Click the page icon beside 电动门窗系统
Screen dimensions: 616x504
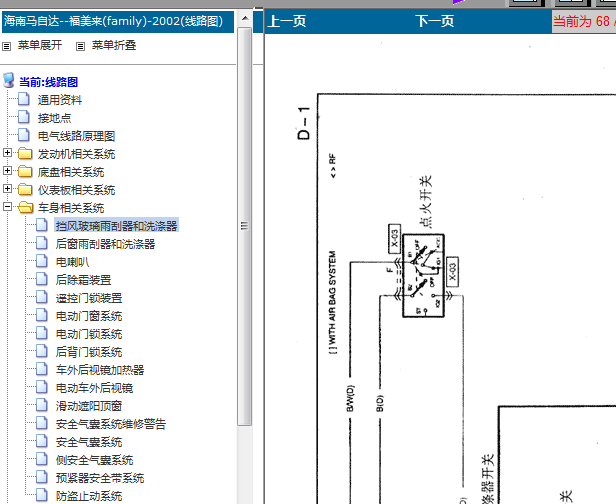click(42, 315)
